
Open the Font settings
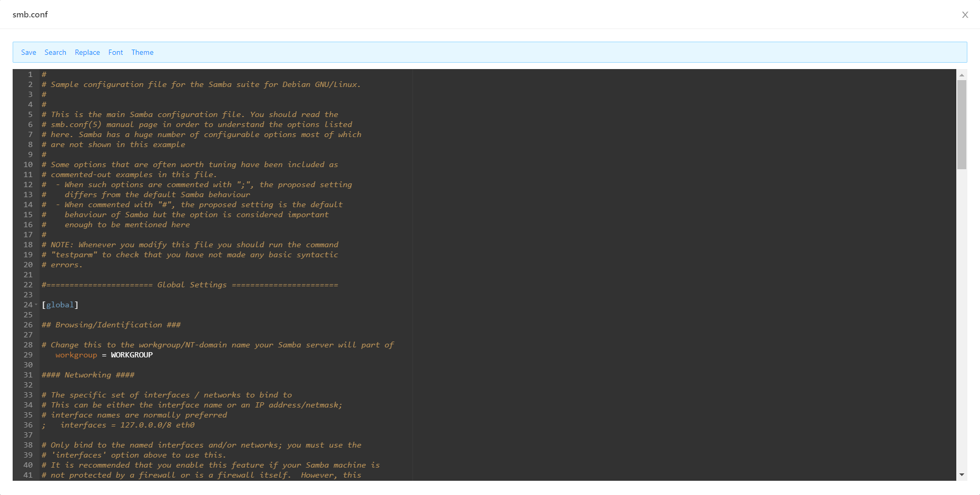[115, 52]
